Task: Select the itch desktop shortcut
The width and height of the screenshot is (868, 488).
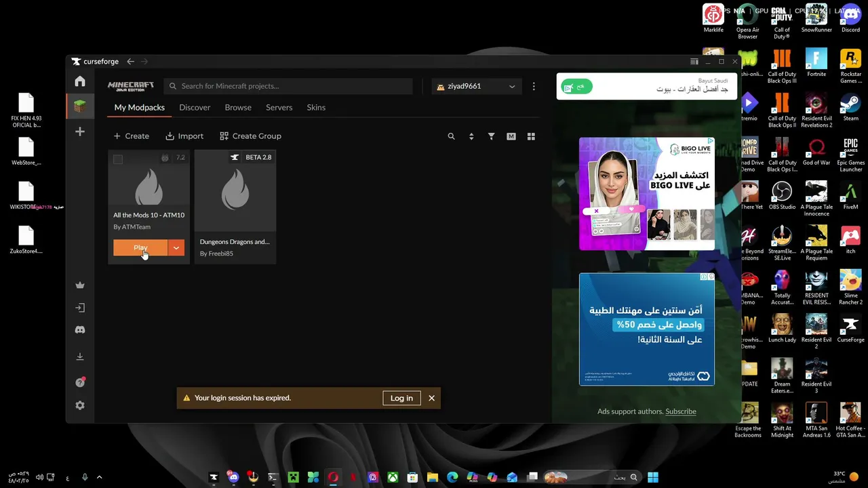Action: point(850,241)
